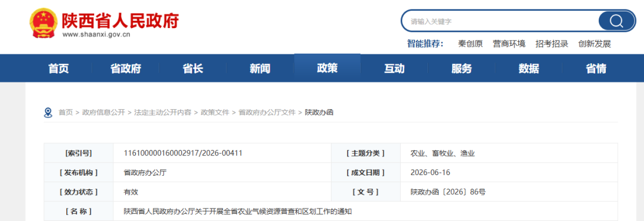Open the 省长 navigation tab
Image resolution: width=644 pixels, height=221 pixels.
(193, 68)
